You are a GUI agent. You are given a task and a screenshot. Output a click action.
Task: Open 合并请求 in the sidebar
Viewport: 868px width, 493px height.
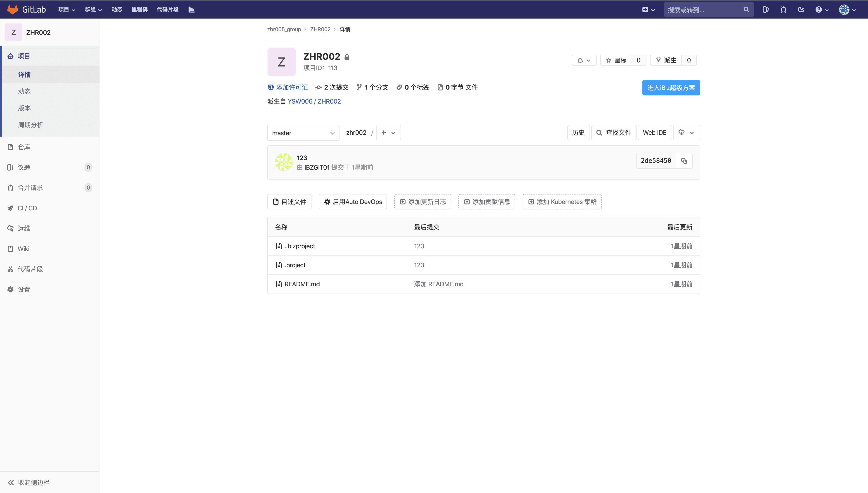coord(50,187)
